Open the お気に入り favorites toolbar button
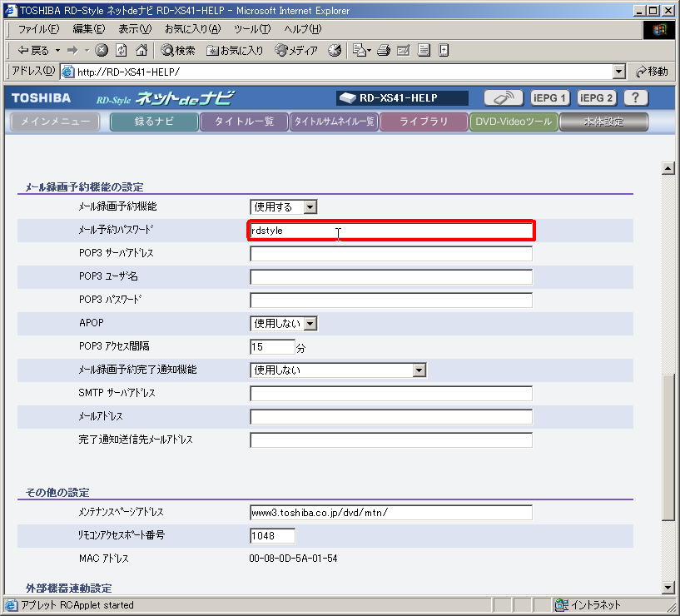The width and height of the screenshot is (680, 616). pyautogui.click(x=235, y=51)
